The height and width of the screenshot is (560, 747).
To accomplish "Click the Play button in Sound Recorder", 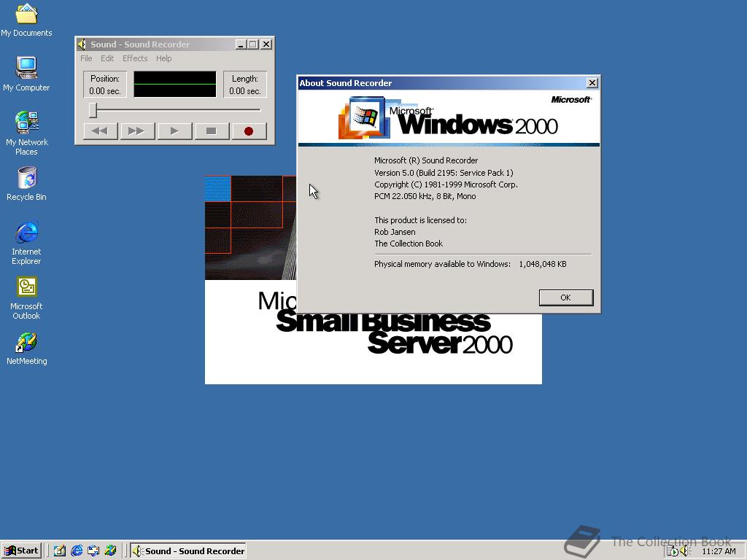I will [174, 131].
